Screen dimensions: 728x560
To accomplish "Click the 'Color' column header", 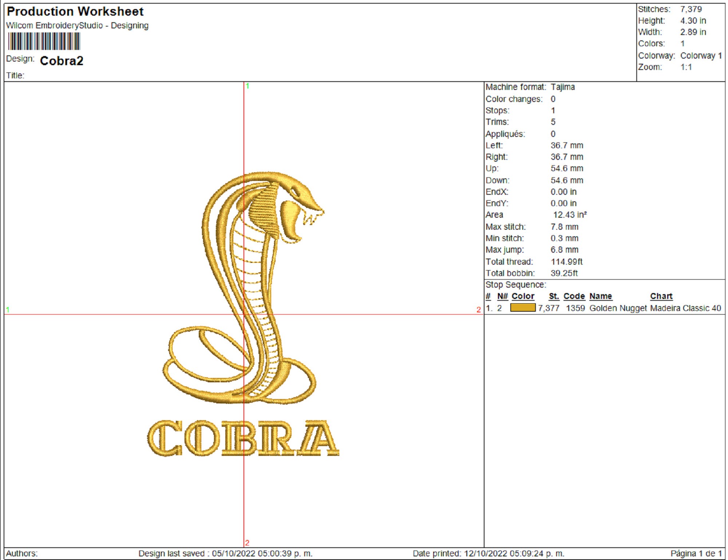I will coord(523,296).
